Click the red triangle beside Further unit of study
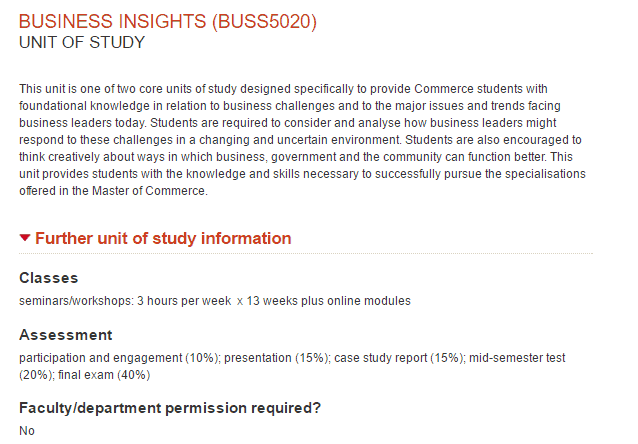The height and width of the screenshot is (444, 638). click(25, 238)
